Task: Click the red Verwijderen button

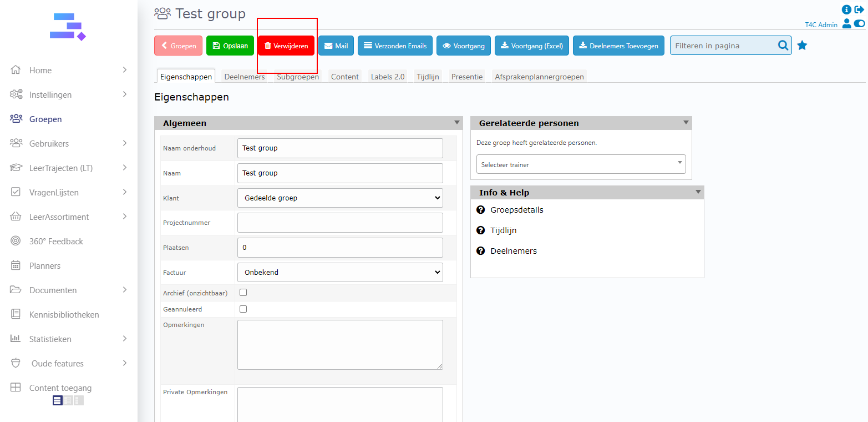Action: [x=286, y=46]
